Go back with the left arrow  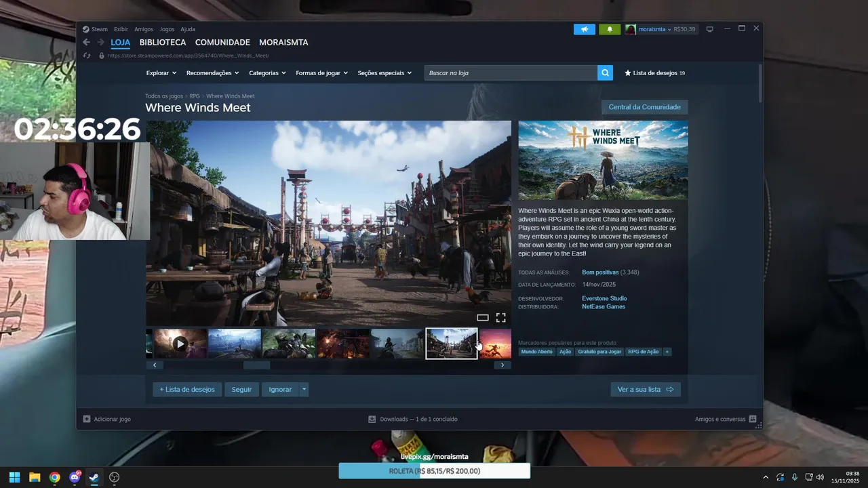(86, 42)
